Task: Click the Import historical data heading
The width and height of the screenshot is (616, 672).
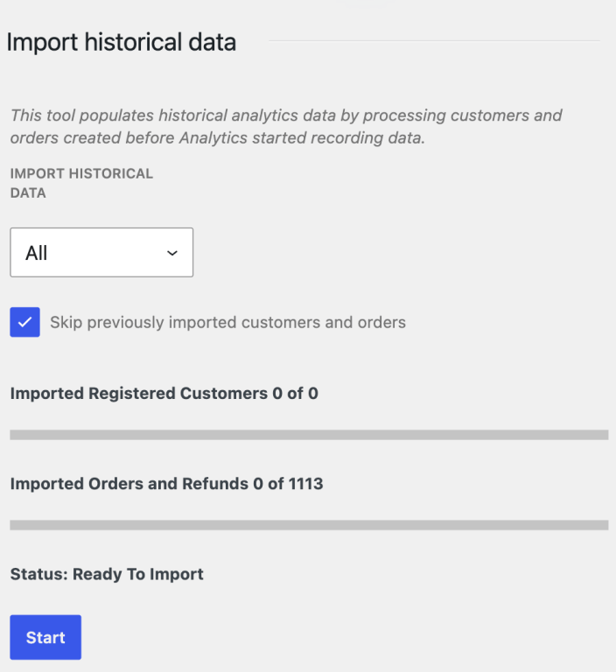Action: (x=122, y=42)
